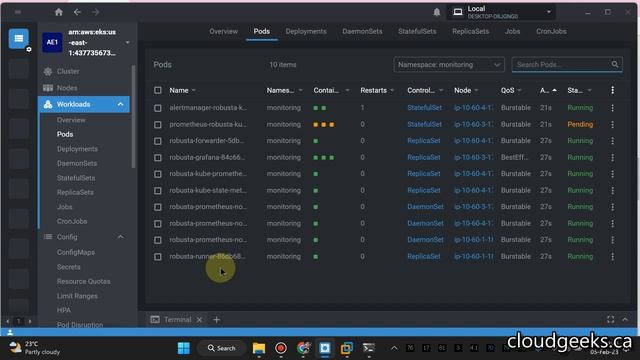This screenshot has width=640, height=360.
Task: Click the AE1 cluster avatar
Action: click(x=52, y=42)
